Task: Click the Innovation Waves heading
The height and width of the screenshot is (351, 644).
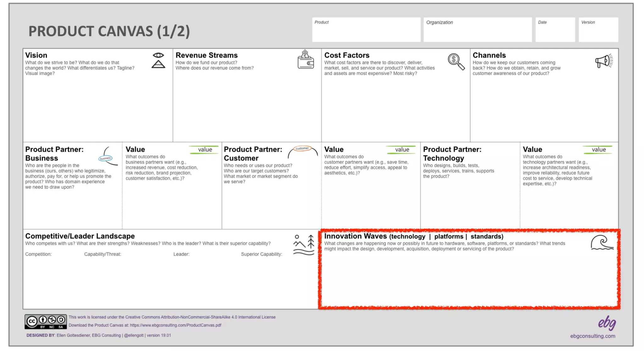Action: tap(355, 236)
